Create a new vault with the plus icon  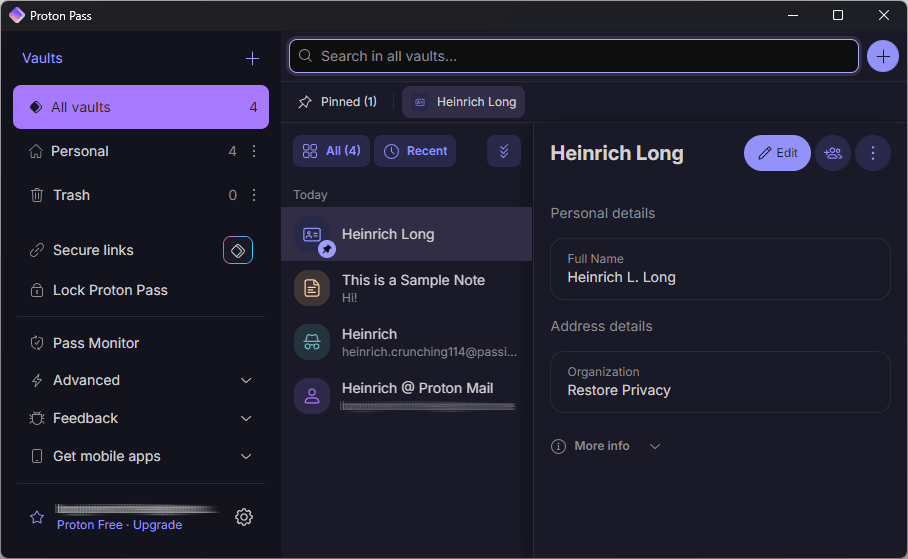pos(252,59)
